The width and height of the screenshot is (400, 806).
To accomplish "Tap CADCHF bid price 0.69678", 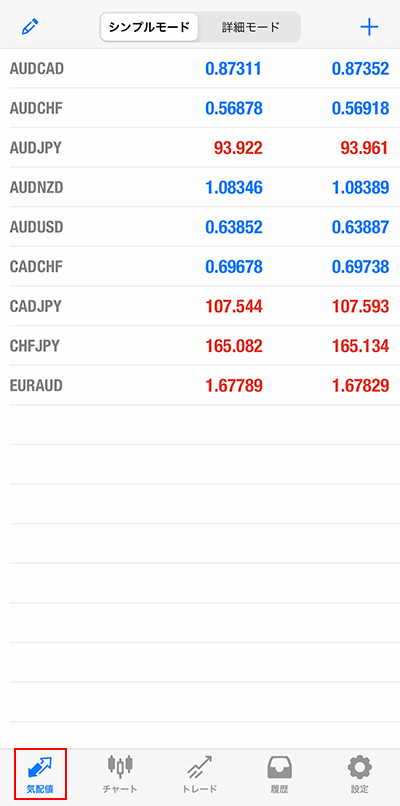I will pyautogui.click(x=234, y=267).
